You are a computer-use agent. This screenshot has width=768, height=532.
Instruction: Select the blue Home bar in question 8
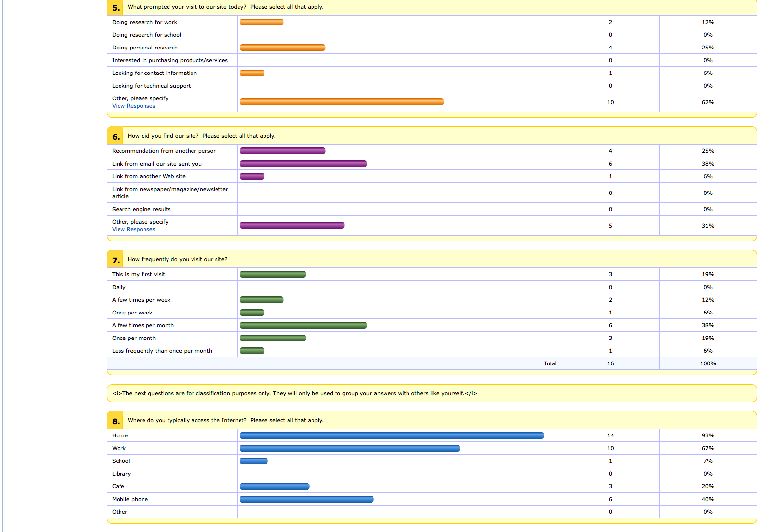pos(391,435)
